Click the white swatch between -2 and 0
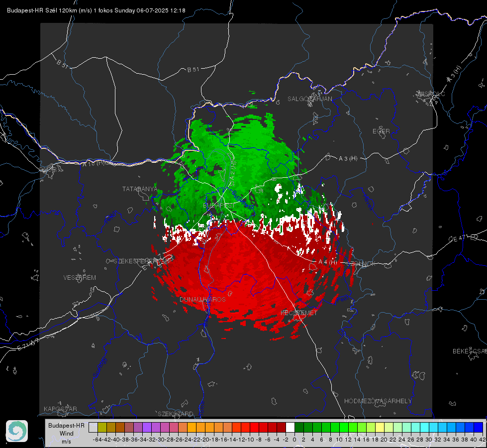 [290, 427]
